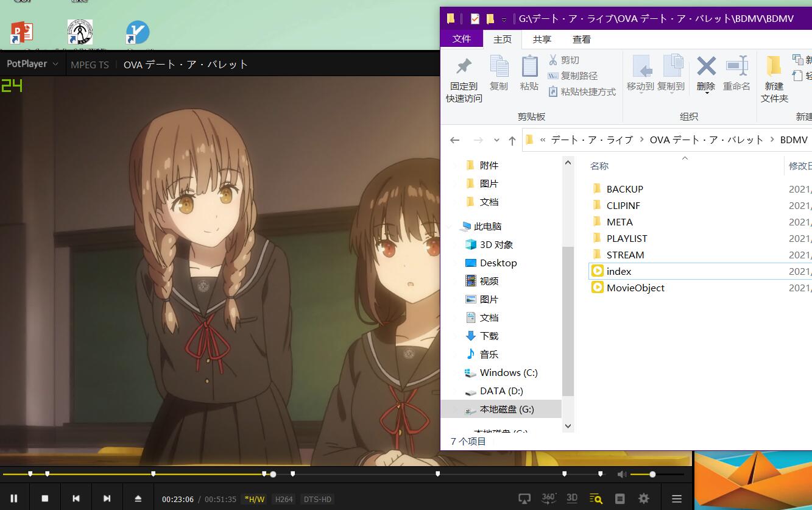812x510 pixels.
Task: Select the PLAYLIST folder
Action: [x=627, y=238]
